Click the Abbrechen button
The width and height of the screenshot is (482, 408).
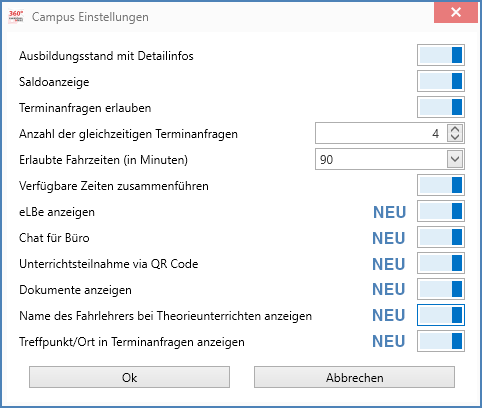354,377
